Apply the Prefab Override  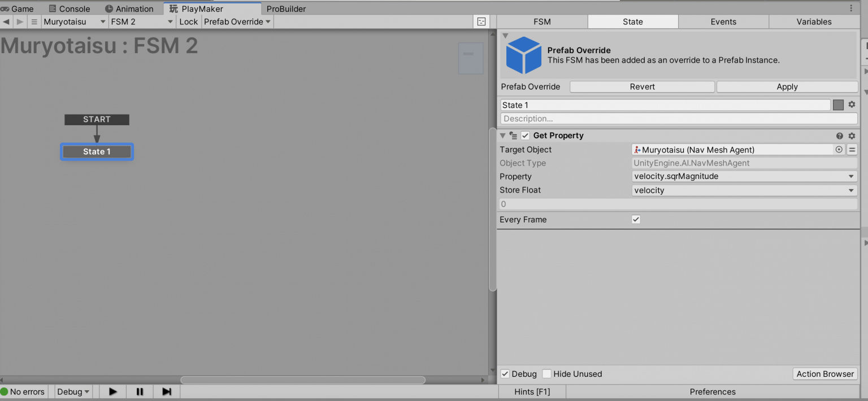787,86
